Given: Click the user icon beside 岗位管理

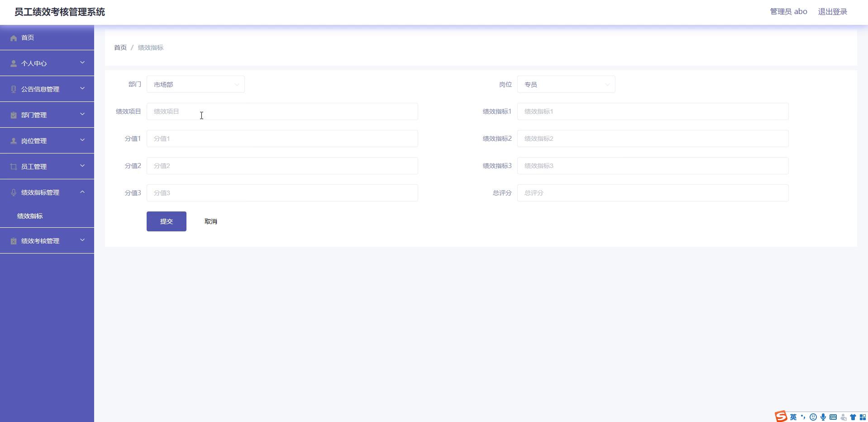Looking at the screenshot, I should click(14, 141).
